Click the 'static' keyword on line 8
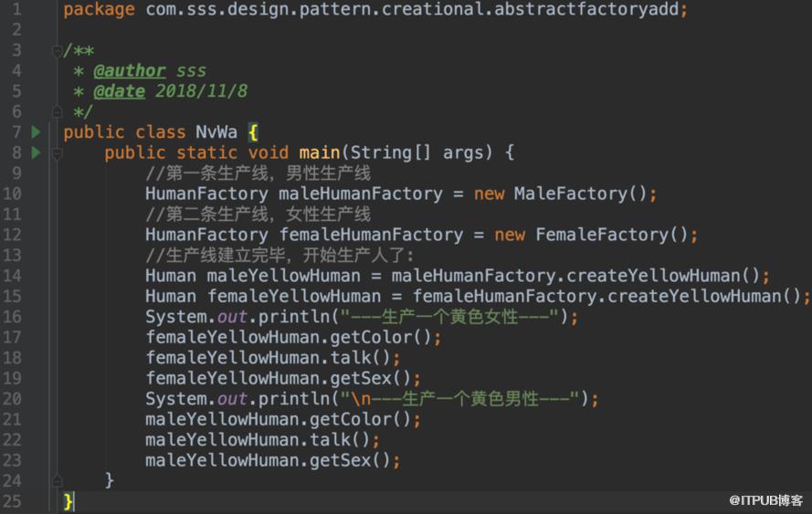 [x=206, y=152]
